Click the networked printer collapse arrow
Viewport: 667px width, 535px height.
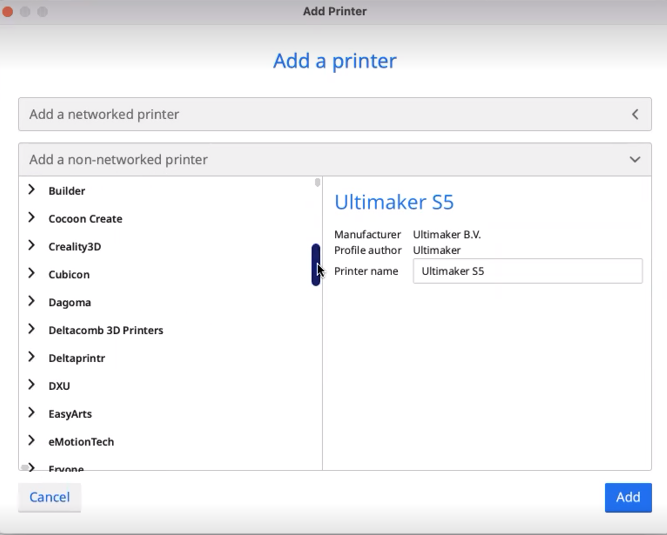(635, 114)
